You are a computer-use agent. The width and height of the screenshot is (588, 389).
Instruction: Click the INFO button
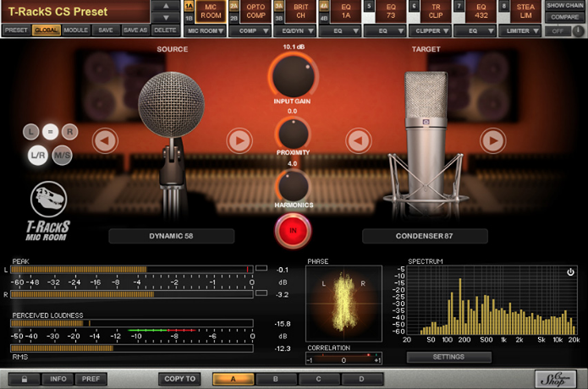point(58,379)
